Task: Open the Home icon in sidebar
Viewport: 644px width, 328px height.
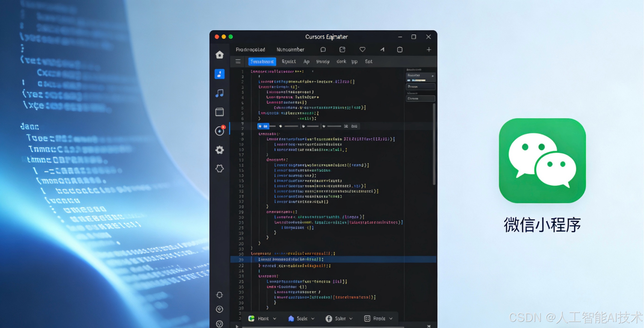Action: click(220, 55)
